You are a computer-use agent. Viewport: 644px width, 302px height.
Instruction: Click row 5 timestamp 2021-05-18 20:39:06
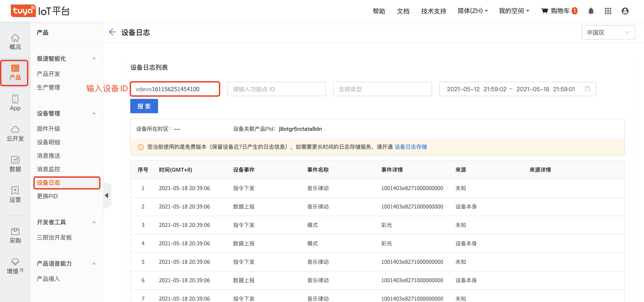coord(185,262)
